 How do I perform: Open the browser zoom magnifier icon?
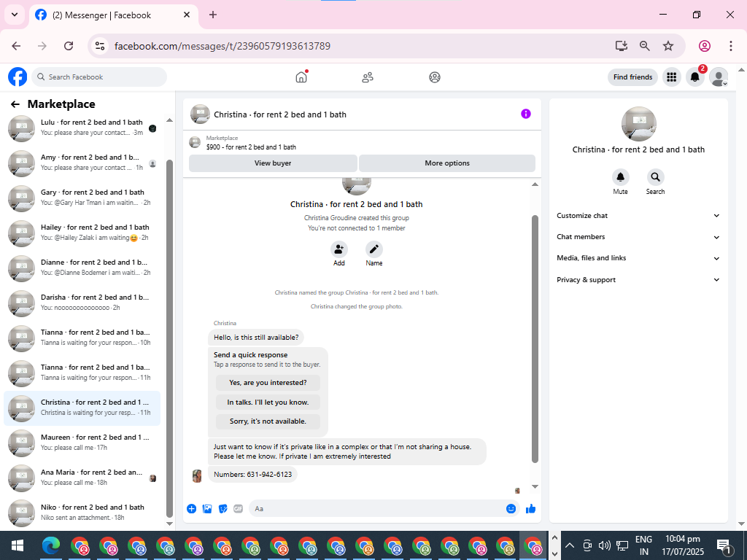645,46
